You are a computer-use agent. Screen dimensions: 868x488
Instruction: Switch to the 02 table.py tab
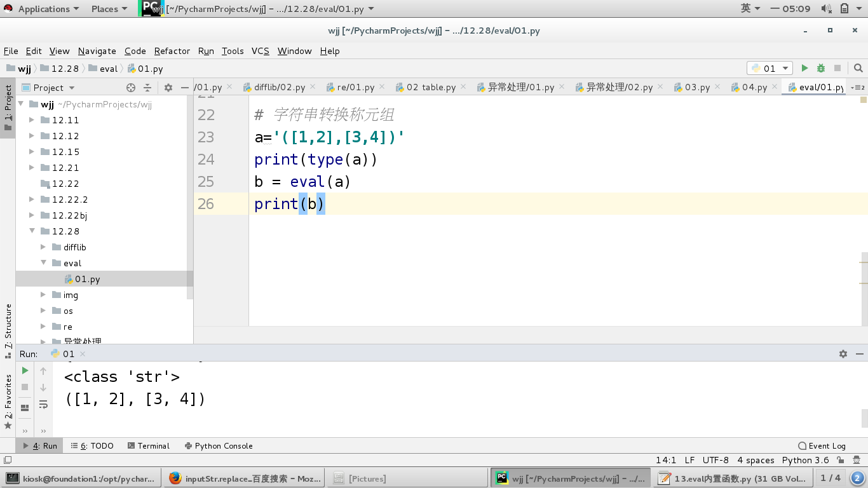pos(431,87)
